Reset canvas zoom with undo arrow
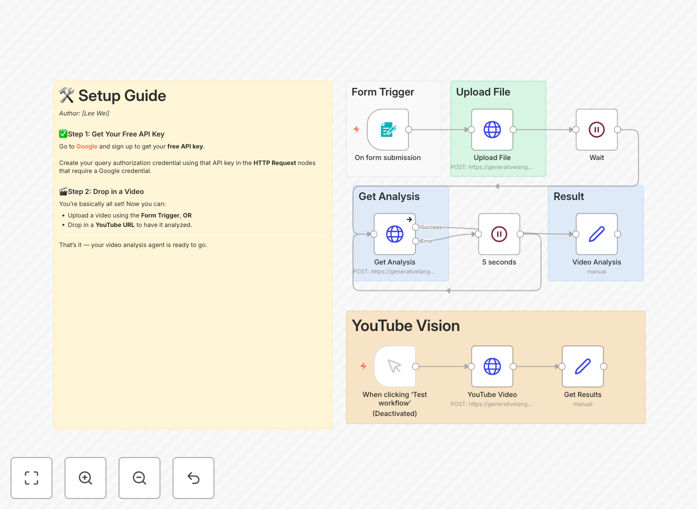The height and width of the screenshot is (509, 697). tap(193, 478)
